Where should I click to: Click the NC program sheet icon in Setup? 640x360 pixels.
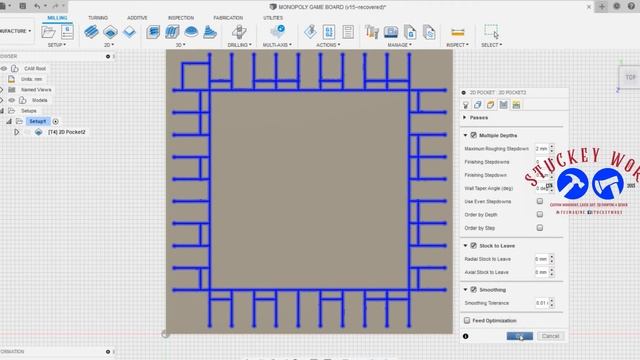[x=67, y=31]
